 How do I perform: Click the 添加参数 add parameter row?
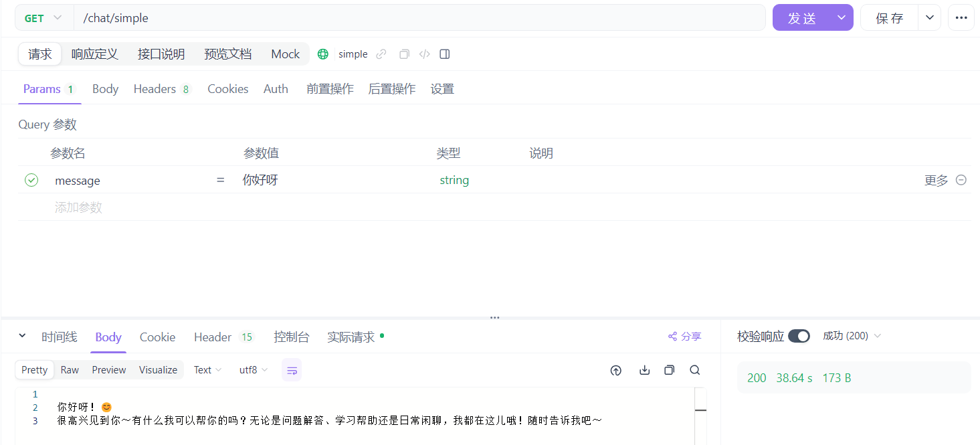click(78, 207)
